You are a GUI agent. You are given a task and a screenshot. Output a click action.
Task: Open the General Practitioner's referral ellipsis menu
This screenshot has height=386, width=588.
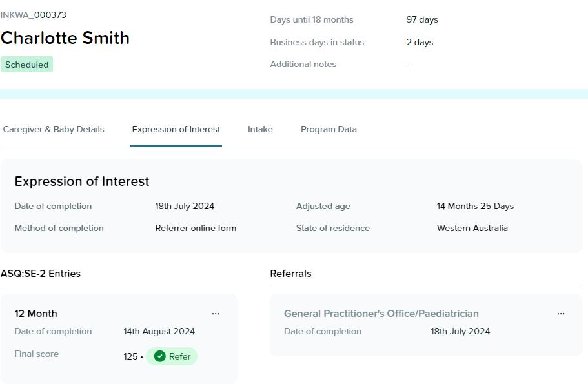point(561,314)
